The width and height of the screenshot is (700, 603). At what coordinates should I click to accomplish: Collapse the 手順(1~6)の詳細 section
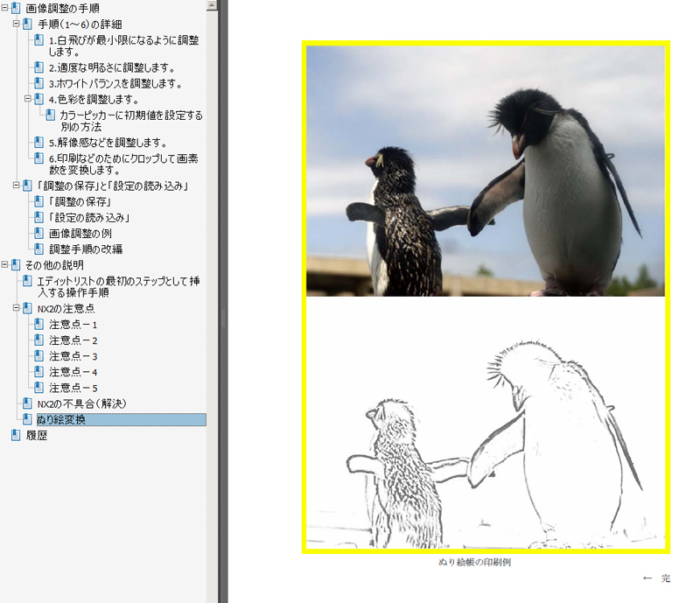[x=17, y=24]
